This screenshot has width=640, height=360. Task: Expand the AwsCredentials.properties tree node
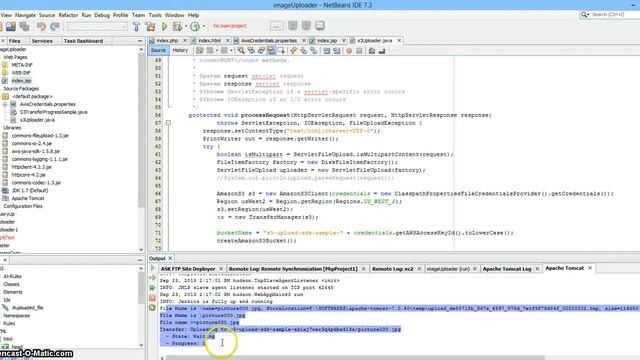click(x=5, y=104)
